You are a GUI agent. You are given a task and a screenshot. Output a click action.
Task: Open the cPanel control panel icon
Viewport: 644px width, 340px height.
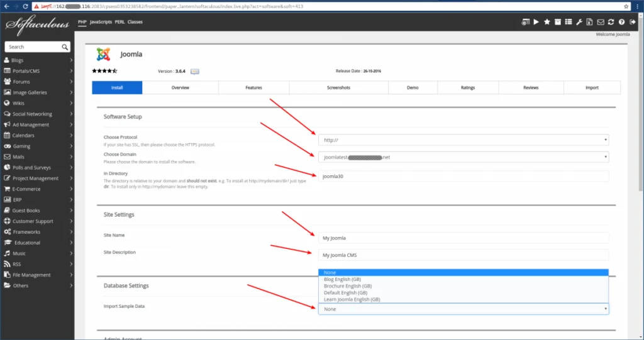coord(525,22)
